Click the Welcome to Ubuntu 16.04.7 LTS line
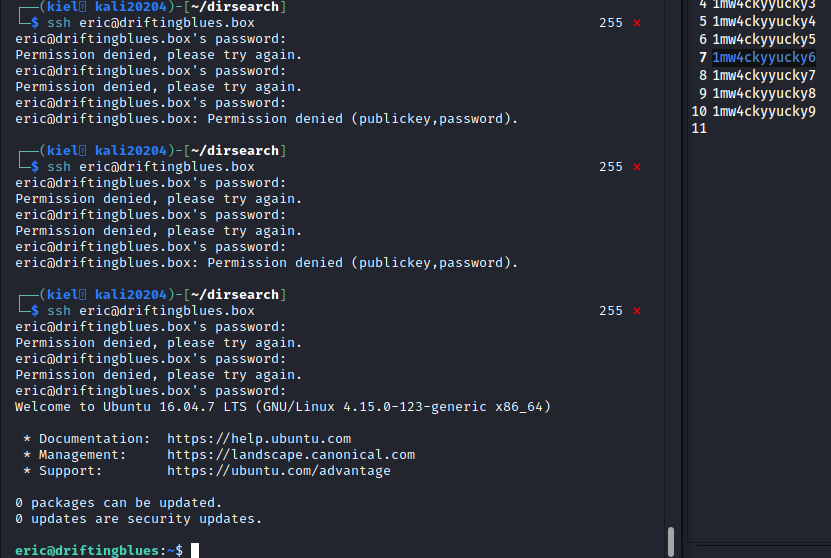 click(x=283, y=407)
